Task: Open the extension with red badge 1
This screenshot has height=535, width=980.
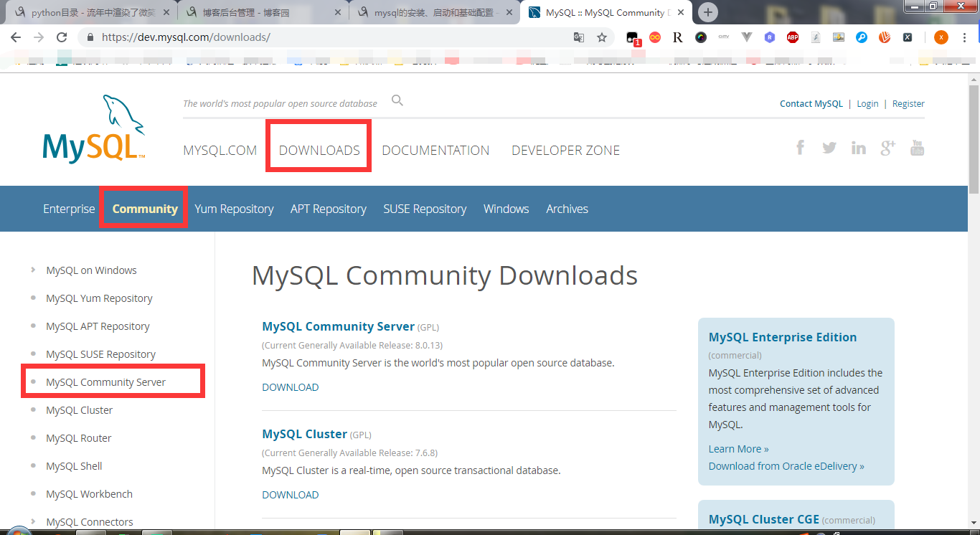Action: pyautogui.click(x=633, y=38)
